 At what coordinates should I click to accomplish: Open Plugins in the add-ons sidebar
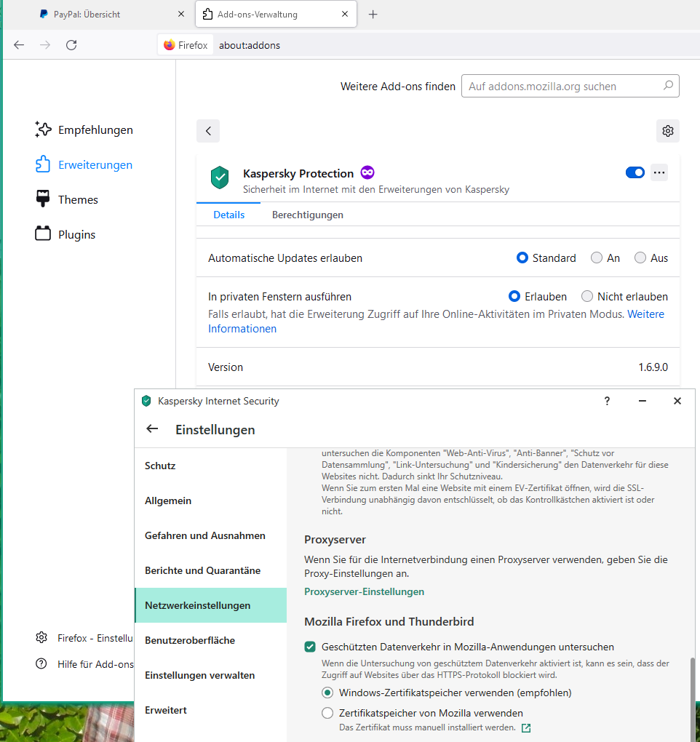pos(65,235)
